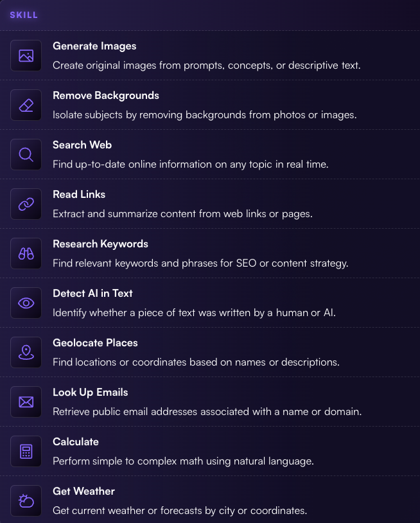Open the Generate Images skill title

(x=94, y=46)
